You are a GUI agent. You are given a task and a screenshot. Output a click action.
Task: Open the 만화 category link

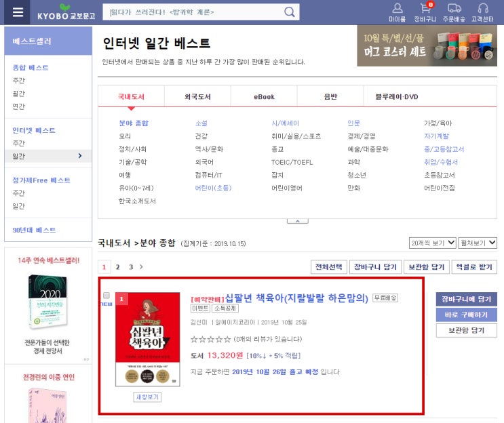[x=353, y=188]
